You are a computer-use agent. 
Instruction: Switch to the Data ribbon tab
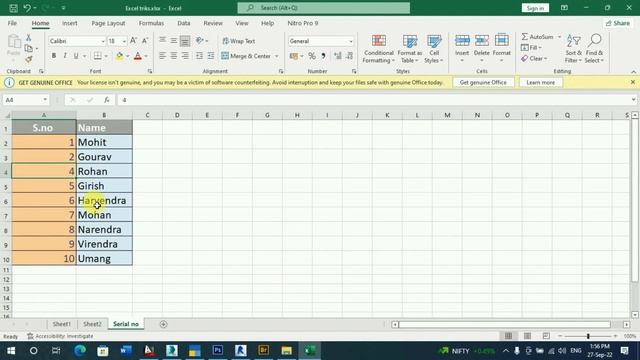184,23
